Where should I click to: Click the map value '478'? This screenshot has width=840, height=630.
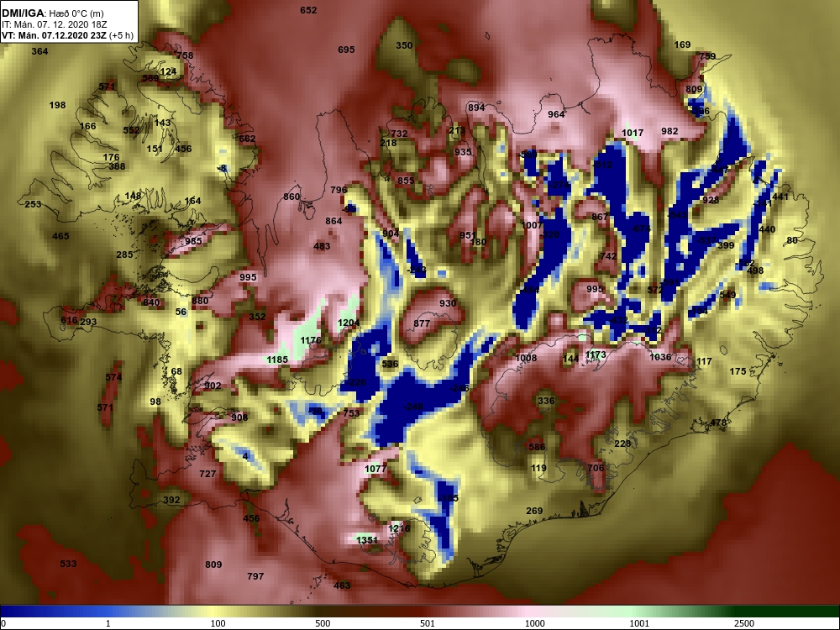tap(718, 423)
